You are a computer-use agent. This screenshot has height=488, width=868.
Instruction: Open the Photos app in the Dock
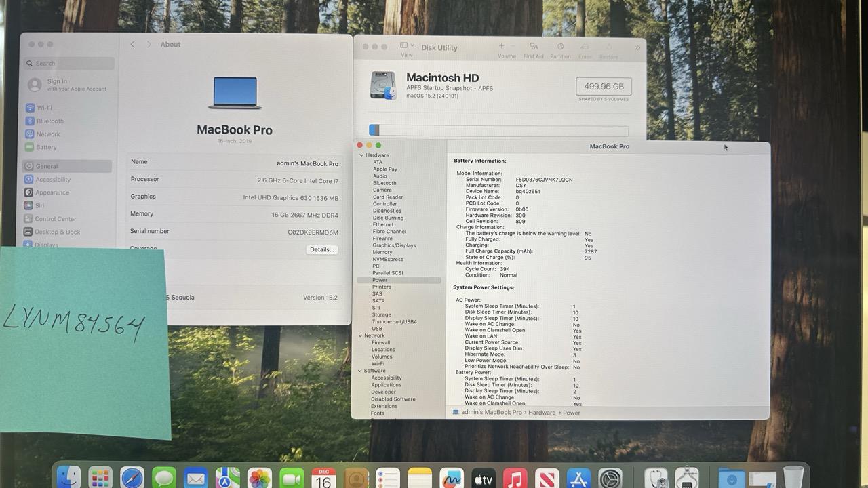pyautogui.click(x=260, y=479)
